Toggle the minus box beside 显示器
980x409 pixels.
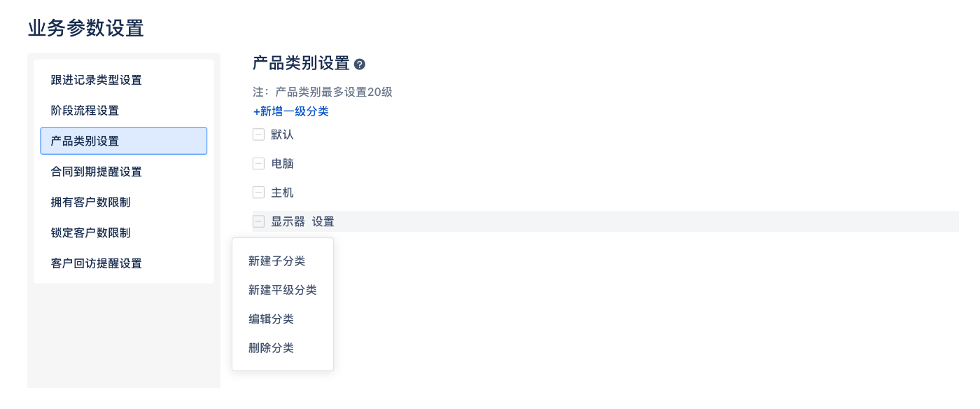[258, 221]
